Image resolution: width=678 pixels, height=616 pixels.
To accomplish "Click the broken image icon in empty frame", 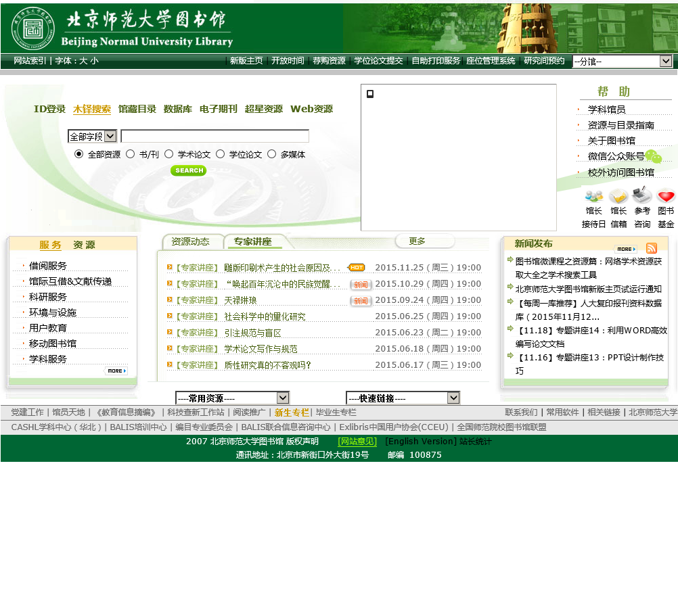I will click(x=370, y=94).
